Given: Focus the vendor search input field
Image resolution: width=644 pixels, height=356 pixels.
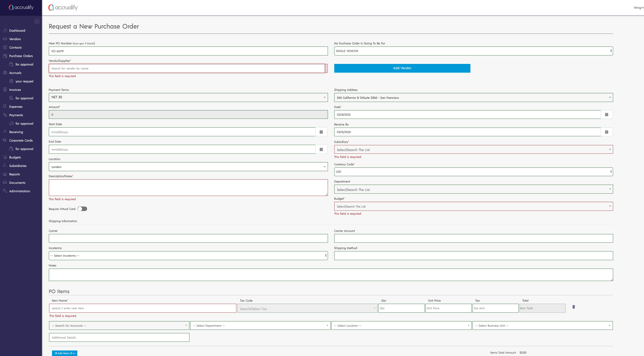Looking at the screenshot, I should click(187, 68).
